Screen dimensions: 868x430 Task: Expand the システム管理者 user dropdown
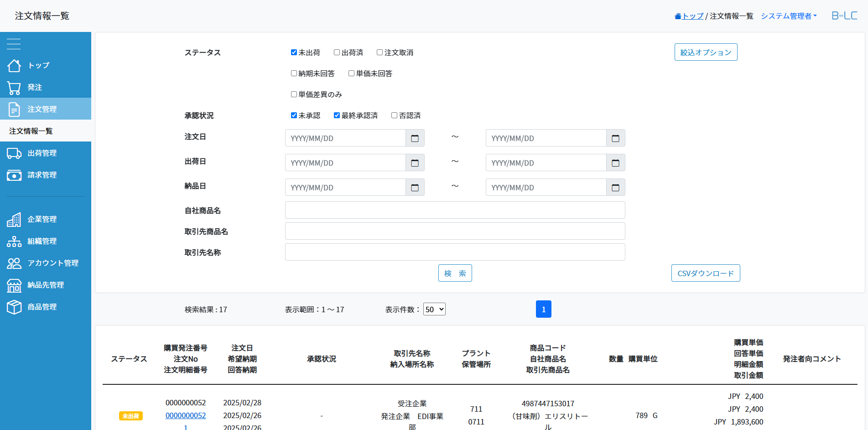click(789, 16)
